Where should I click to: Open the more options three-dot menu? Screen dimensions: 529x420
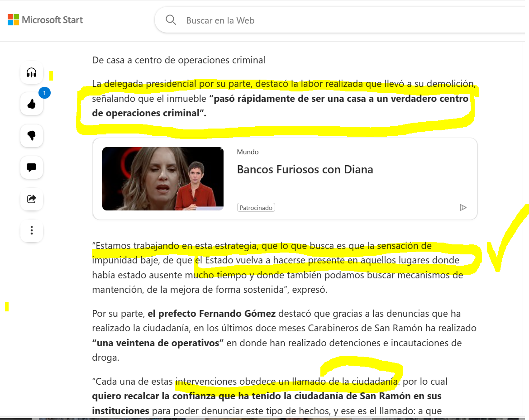32,230
